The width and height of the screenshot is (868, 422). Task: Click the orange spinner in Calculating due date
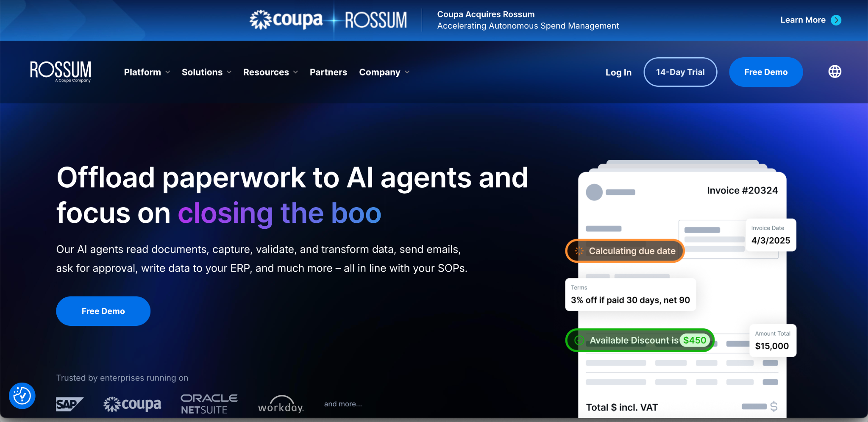[x=579, y=251]
